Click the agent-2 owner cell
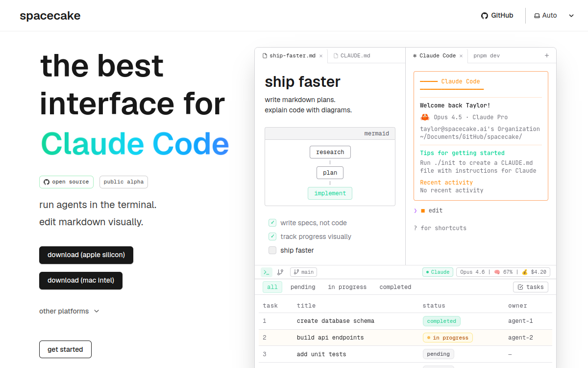 pos(520,338)
